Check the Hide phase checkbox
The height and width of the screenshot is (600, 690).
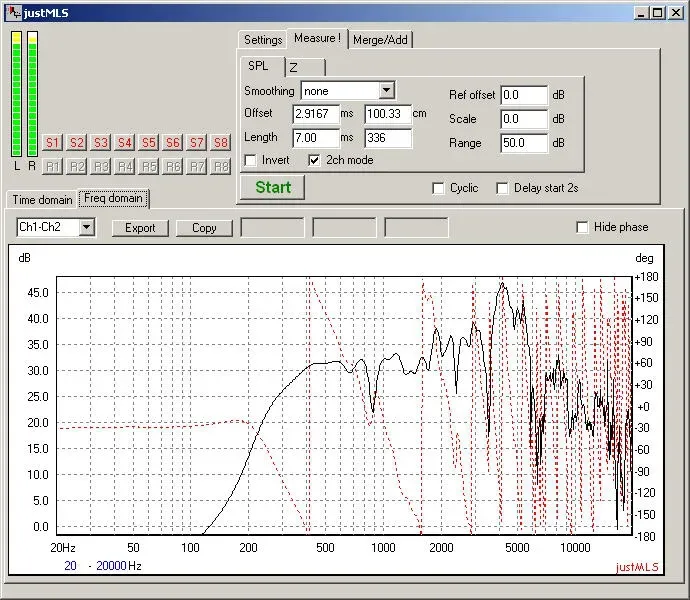[x=582, y=228]
